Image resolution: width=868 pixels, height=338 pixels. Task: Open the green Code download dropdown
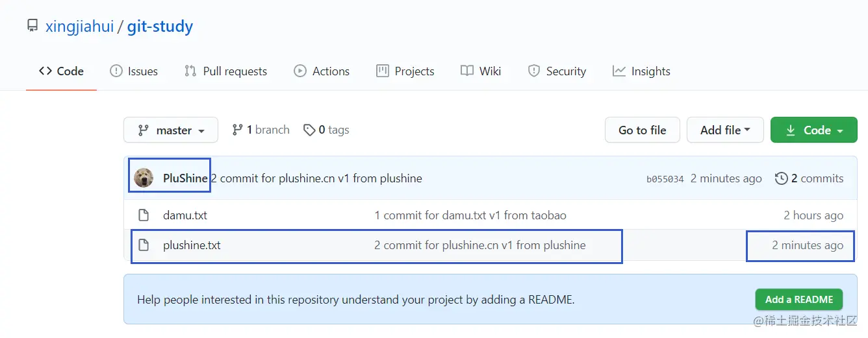(x=814, y=130)
